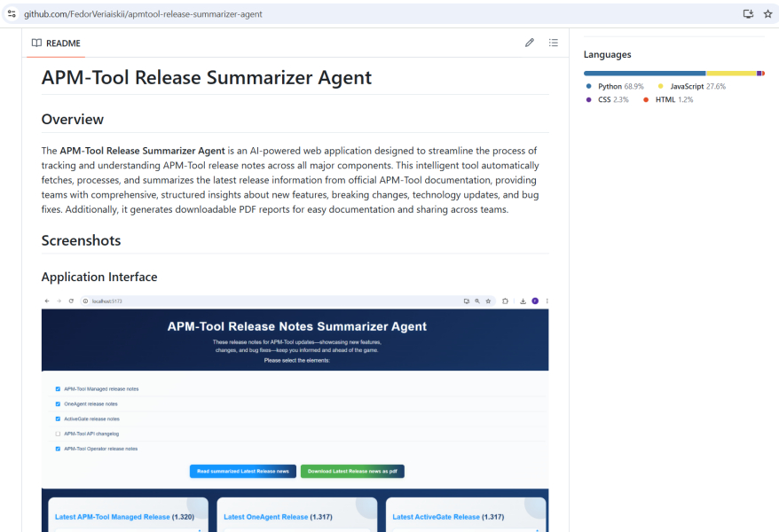Image resolution: width=779 pixels, height=532 pixels.
Task: Click the book icon beside README
Action: (x=36, y=43)
